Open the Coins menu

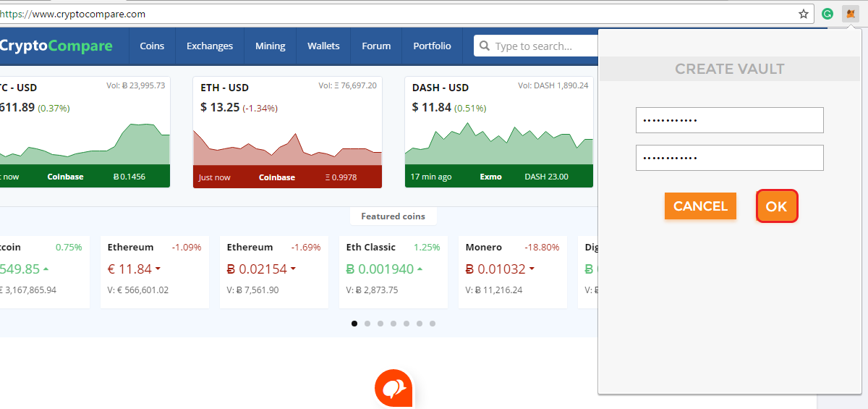pyautogui.click(x=152, y=46)
